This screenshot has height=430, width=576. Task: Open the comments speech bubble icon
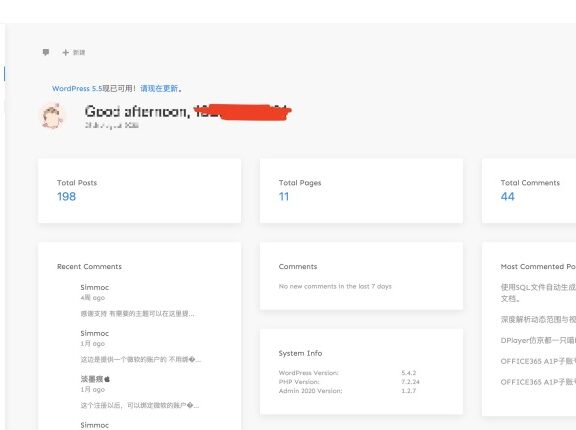46,52
